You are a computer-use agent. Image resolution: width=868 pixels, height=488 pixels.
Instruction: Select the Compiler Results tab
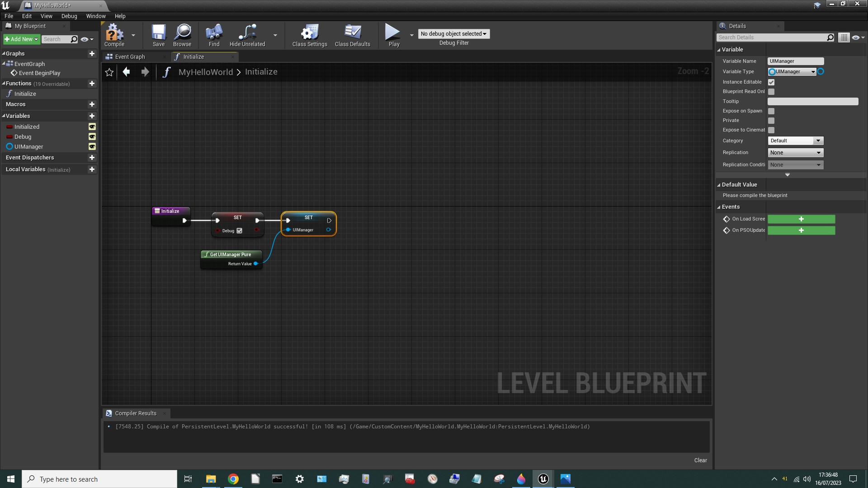point(136,413)
